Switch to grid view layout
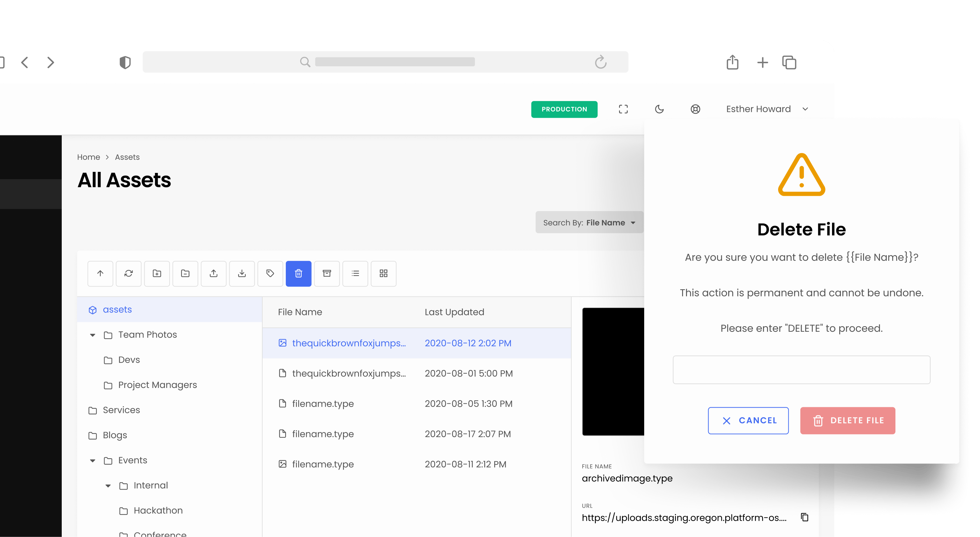Viewport: 980px width, 537px height. 384,273
